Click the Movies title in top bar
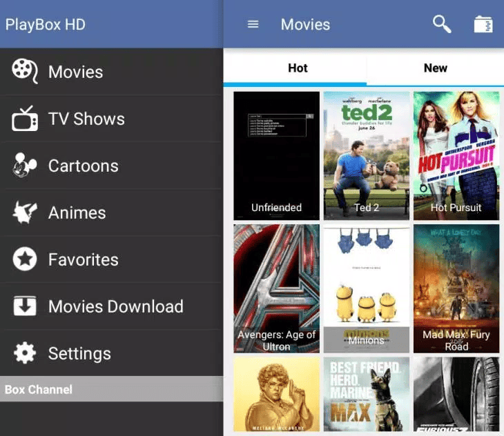Screen dimensions: 504x436 (305, 24)
